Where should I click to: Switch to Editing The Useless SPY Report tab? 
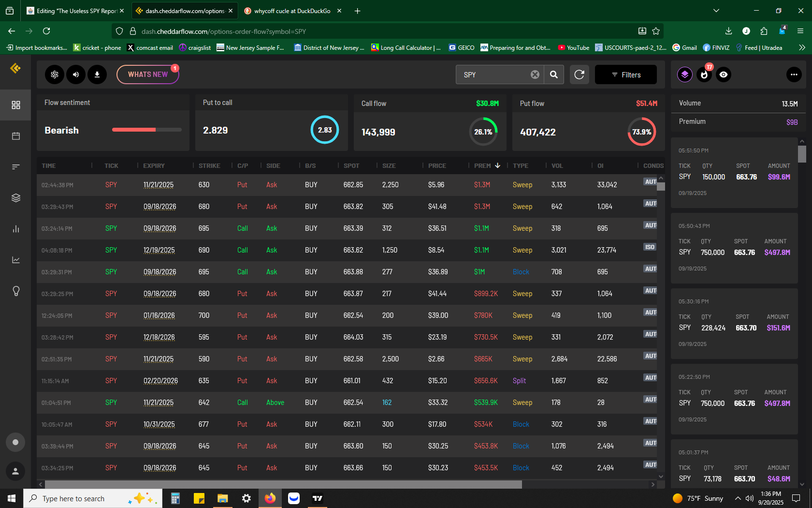(75, 11)
